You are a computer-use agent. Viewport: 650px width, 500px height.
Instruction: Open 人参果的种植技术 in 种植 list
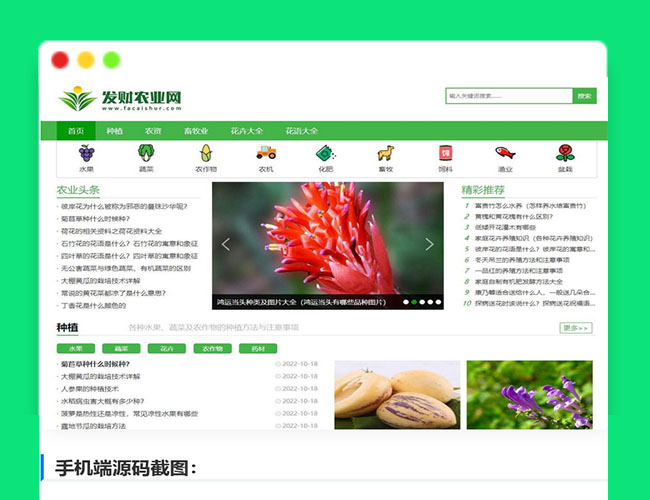pyautogui.click(x=90, y=389)
